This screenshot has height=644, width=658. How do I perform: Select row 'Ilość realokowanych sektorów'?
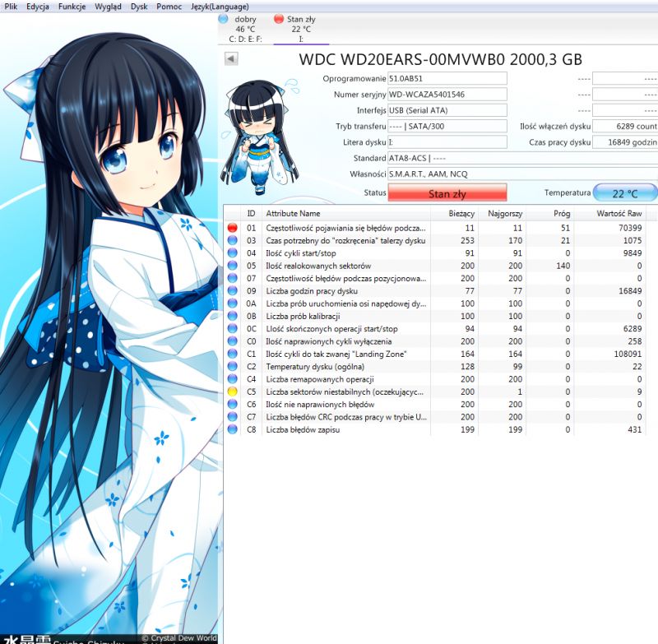pos(434,266)
